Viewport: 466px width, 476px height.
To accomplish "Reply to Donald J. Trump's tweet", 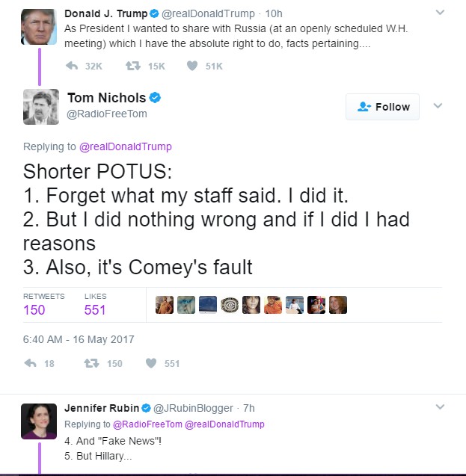I will [x=73, y=66].
